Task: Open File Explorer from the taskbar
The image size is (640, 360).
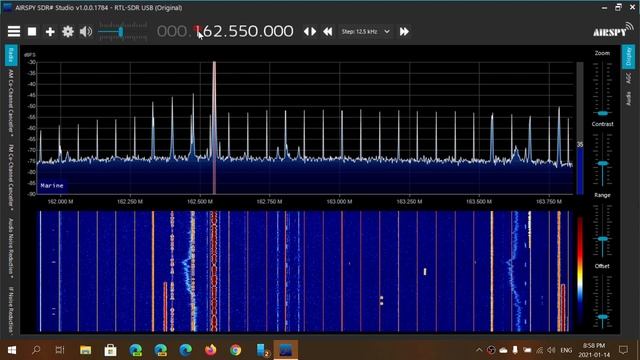Action: tap(85, 350)
